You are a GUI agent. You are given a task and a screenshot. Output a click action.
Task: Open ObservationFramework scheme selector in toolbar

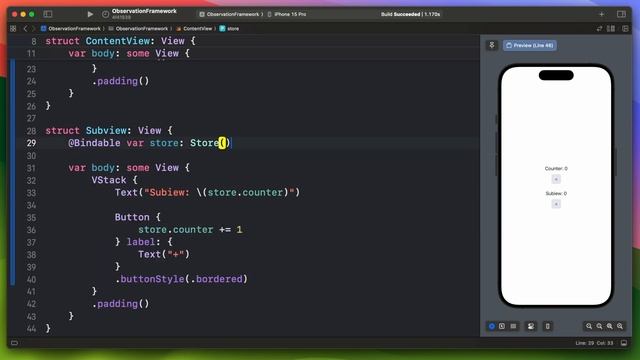coord(231,14)
